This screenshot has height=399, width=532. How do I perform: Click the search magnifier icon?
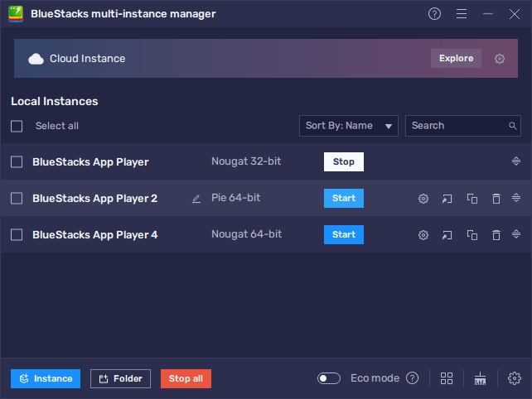click(512, 126)
